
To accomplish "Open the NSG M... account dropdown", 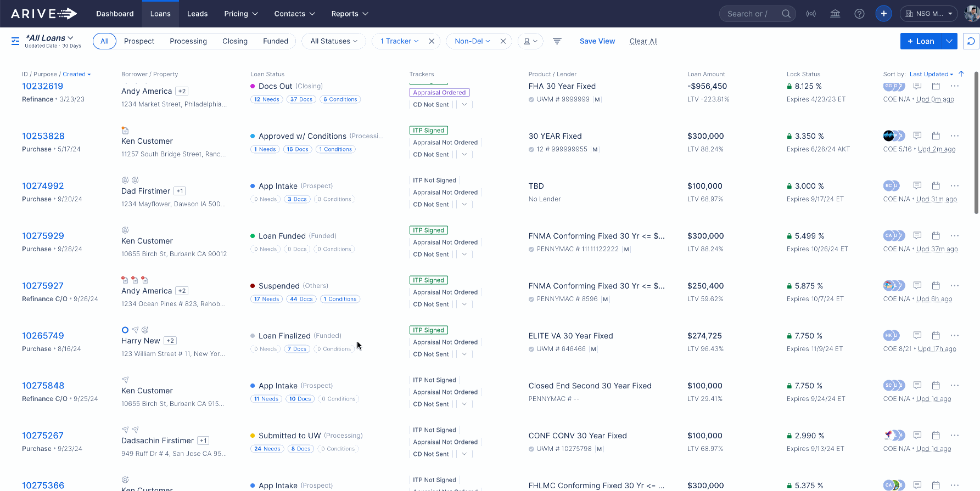I will pyautogui.click(x=929, y=14).
